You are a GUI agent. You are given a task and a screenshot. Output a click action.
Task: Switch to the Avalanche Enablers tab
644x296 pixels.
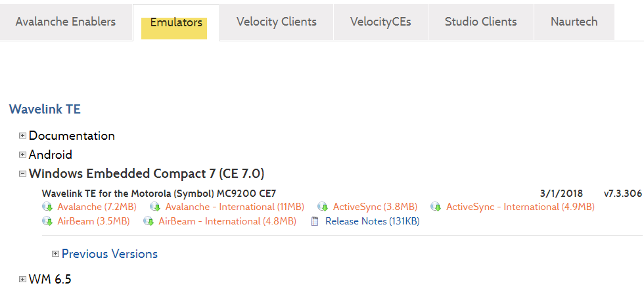[65, 22]
